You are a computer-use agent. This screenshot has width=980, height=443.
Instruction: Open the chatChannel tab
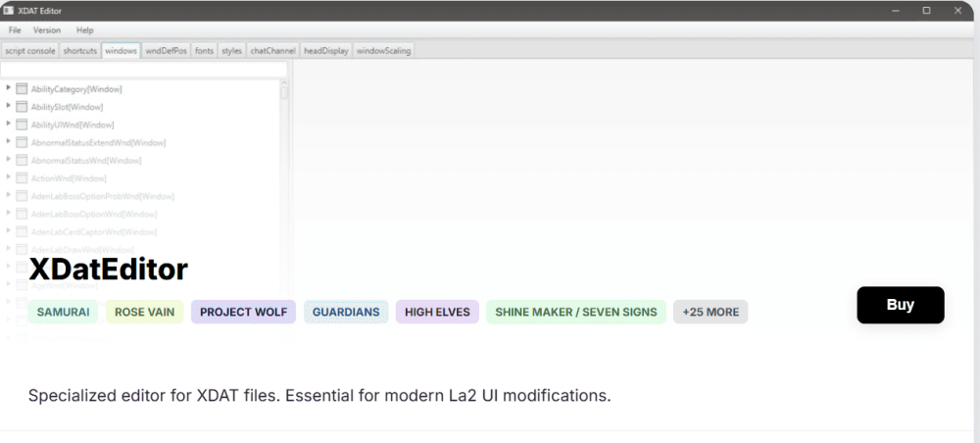pyautogui.click(x=272, y=50)
